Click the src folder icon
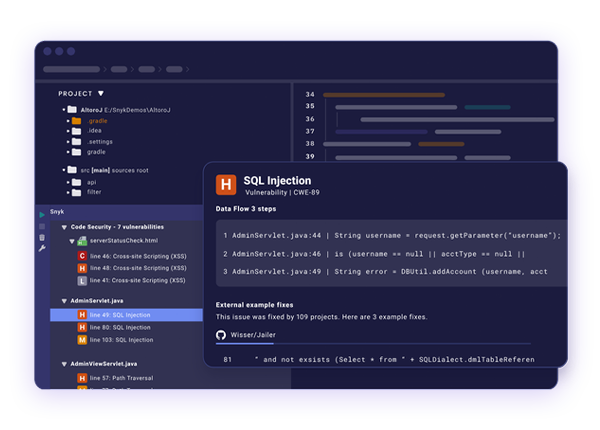The image size is (600, 430). click(x=72, y=170)
